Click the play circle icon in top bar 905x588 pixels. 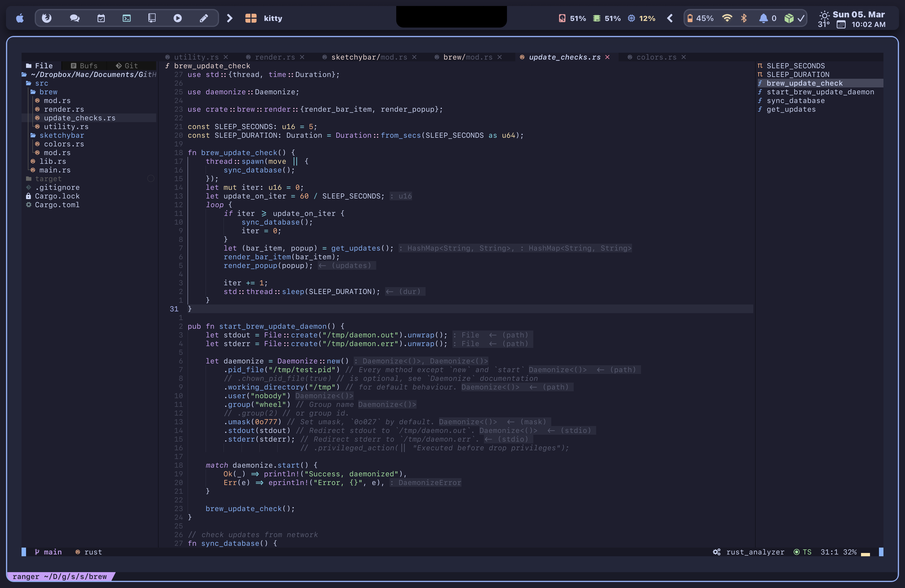pos(177,18)
